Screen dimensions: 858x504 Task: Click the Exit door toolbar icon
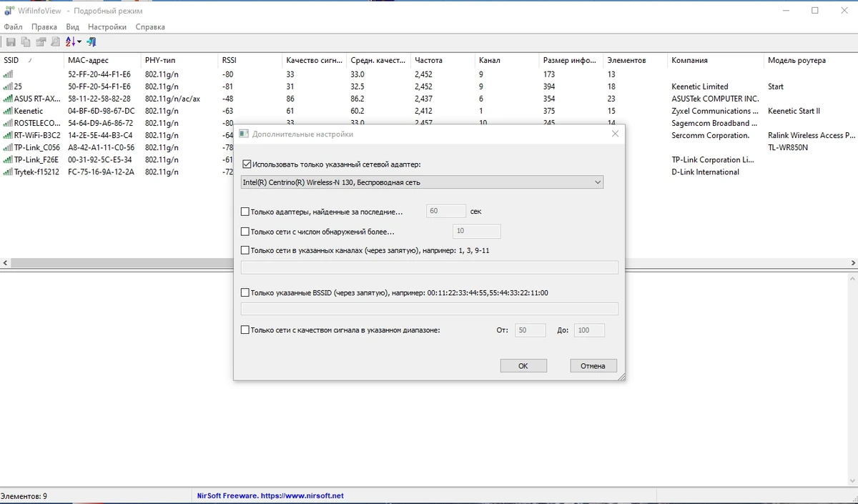pos(92,42)
